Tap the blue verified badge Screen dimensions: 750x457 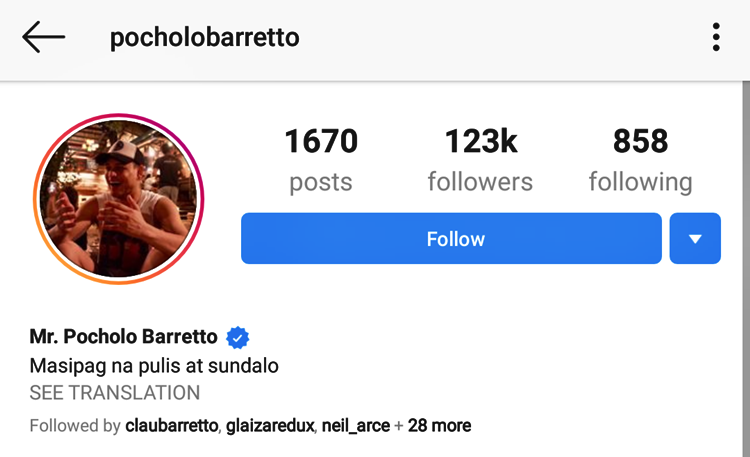click(x=237, y=337)
